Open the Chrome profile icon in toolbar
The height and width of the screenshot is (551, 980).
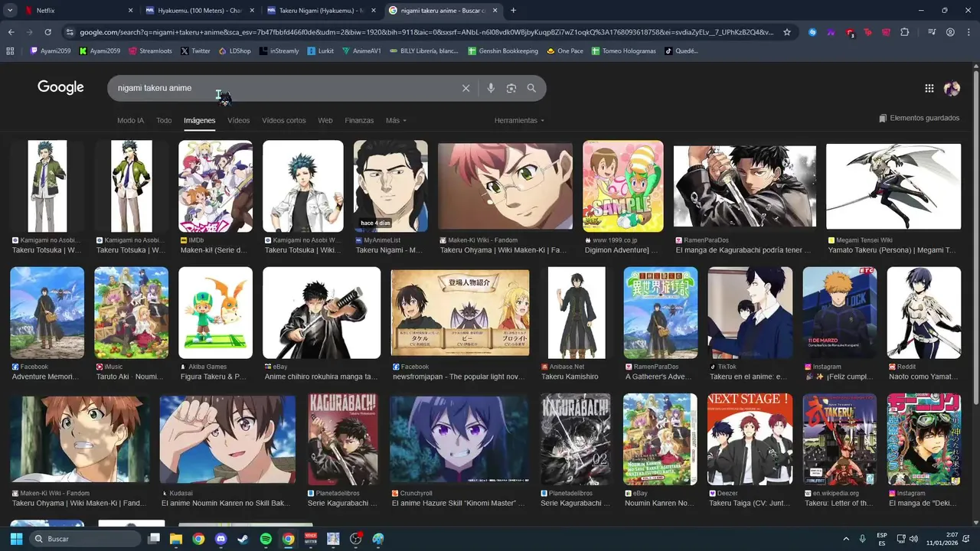click(950, 32)
